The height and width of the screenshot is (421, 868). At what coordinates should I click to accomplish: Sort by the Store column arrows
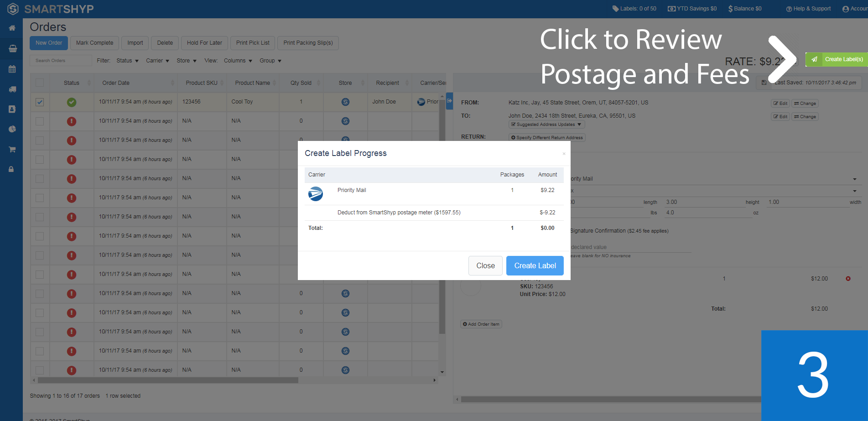click(x=363, y=83)
